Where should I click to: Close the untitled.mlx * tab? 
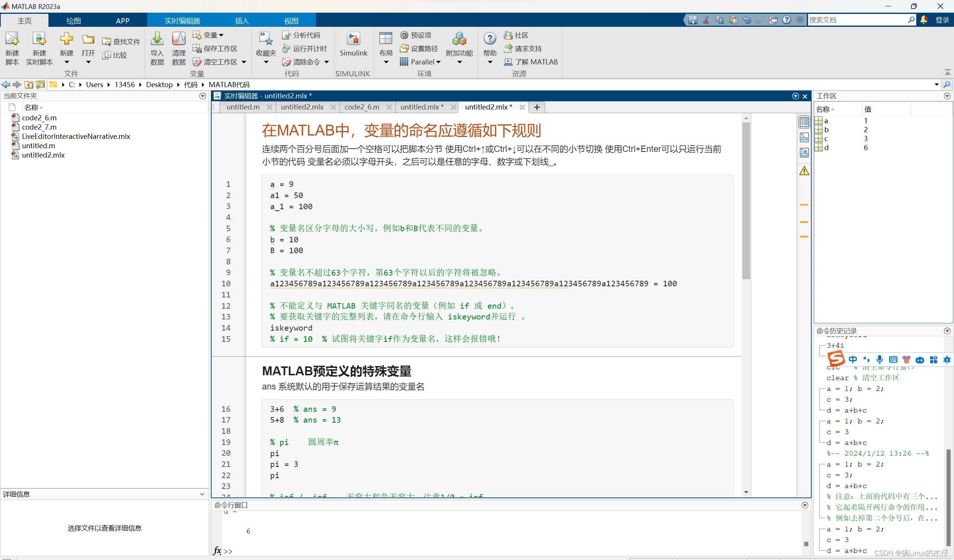(454, 108)
